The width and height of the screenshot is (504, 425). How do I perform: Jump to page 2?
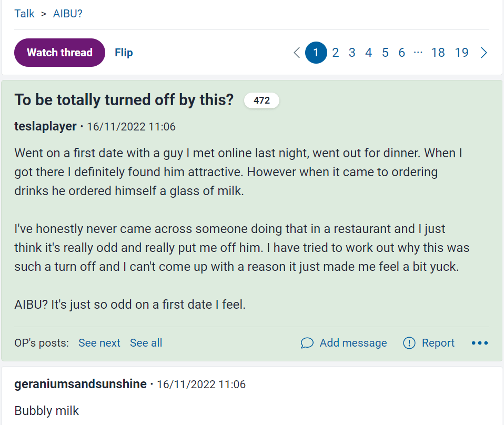coord(336,53)
